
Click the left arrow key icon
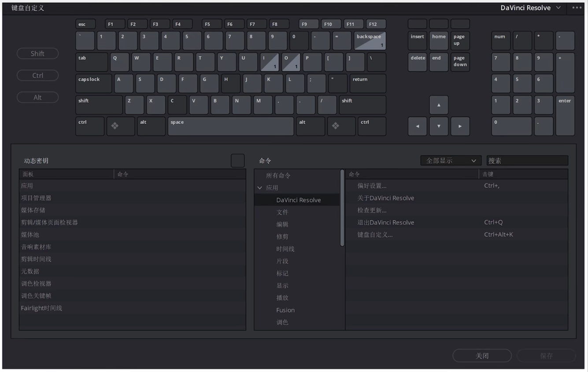417,126
